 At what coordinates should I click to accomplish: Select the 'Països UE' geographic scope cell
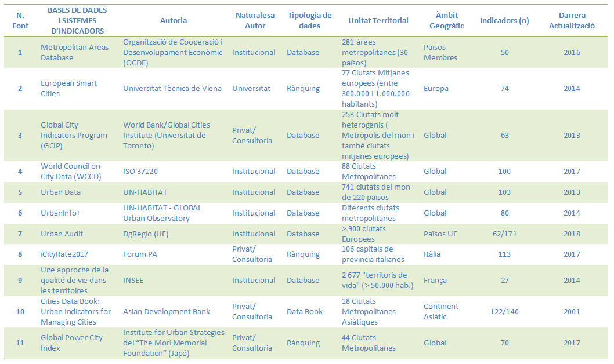tap(440, 234)
